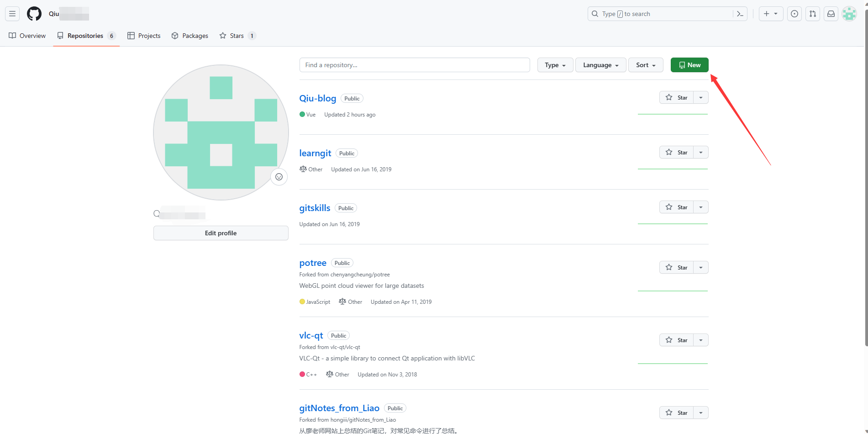Select the Repositories tab
868x434 pixels.
click(86, 36)
